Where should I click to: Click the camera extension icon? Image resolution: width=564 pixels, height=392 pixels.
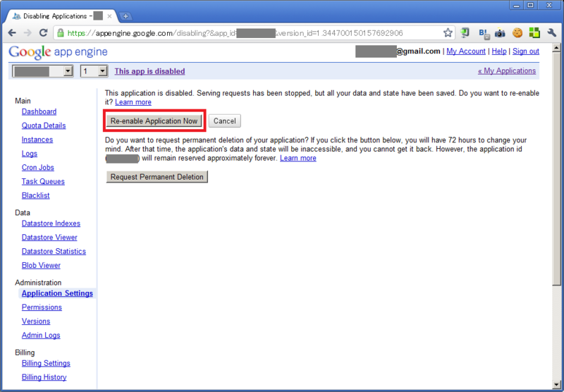(x=500, y=33)
